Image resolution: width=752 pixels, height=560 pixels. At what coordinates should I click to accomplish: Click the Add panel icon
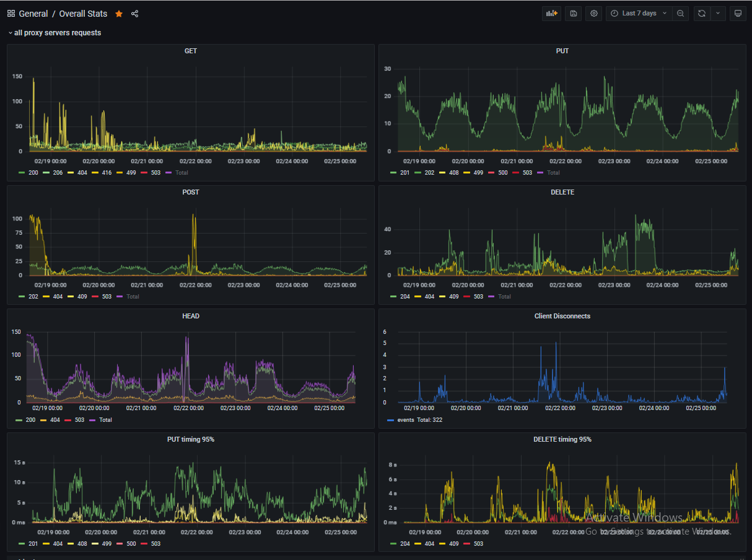click(551, 14)
